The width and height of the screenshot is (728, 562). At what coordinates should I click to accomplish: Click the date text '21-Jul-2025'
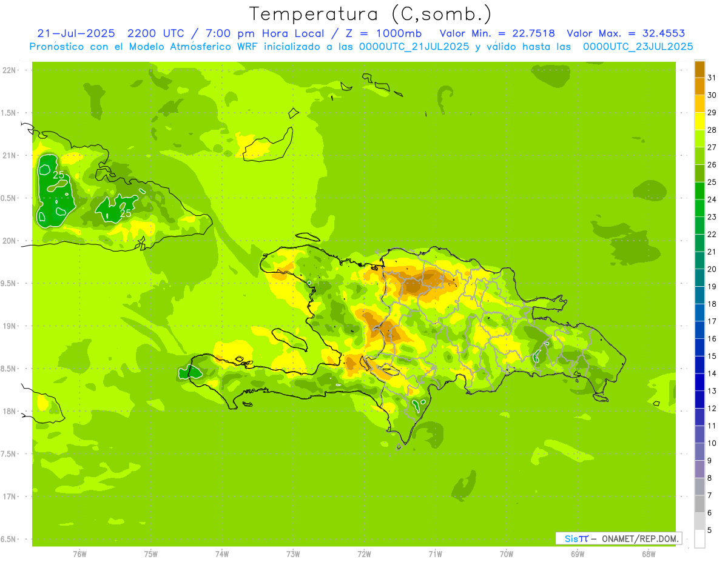[76, 33]
